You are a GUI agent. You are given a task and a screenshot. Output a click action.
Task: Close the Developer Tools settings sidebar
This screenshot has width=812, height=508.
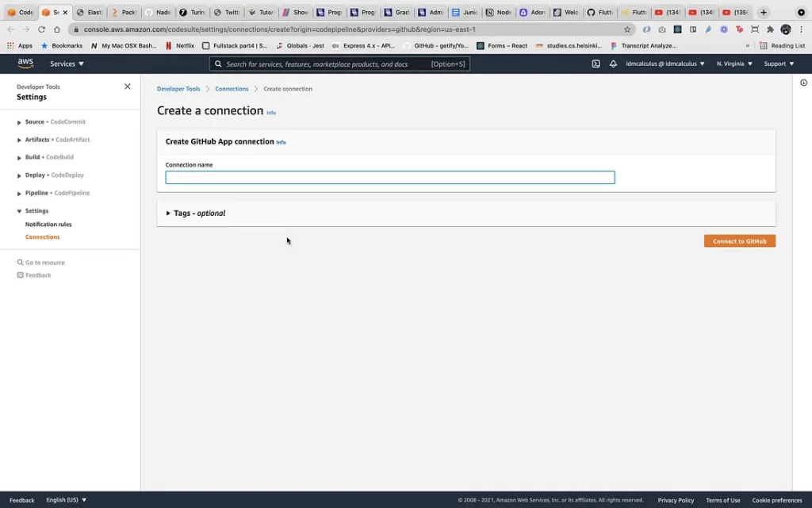(128, 87)
